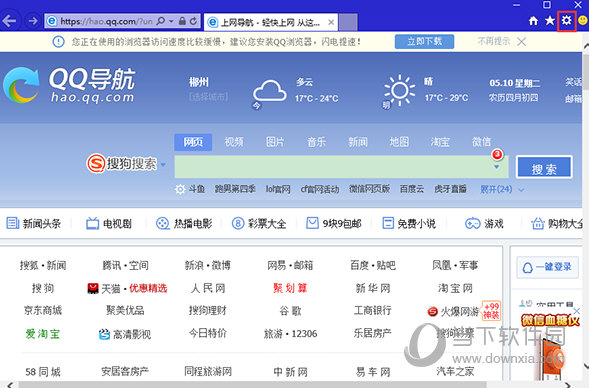Open the address bar dropdown arrow
The image size is (589, 388).
pos(171,21)
